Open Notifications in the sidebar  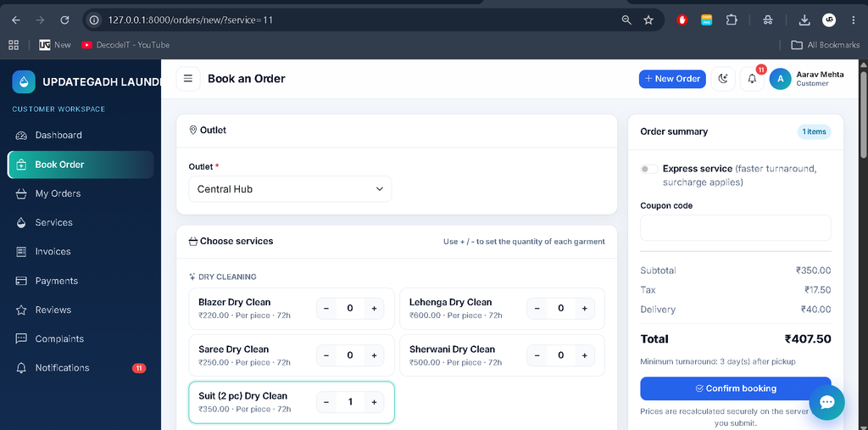click(81, 368)
